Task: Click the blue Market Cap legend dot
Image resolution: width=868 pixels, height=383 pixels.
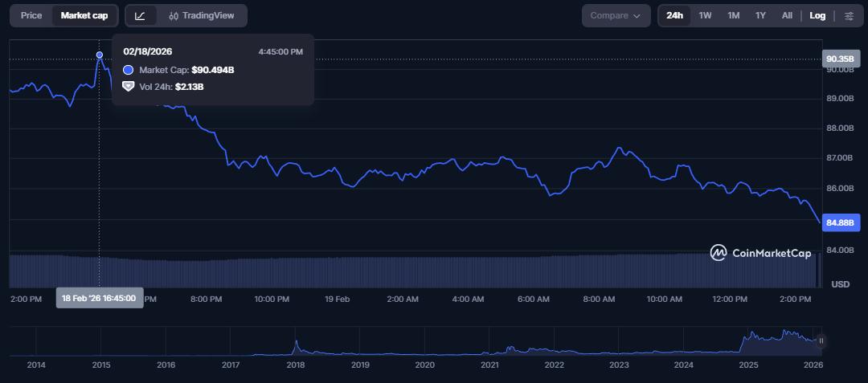Action: pyautogui.click(x=128, y=70)
